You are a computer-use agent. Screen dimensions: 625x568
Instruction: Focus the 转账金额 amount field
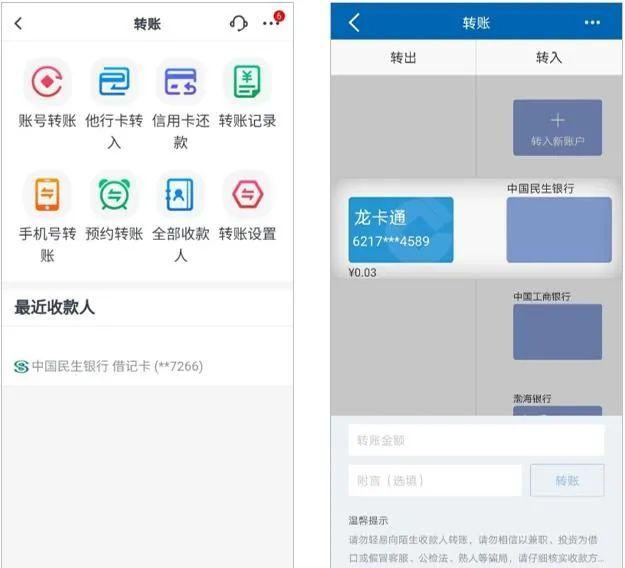(476, 440)
